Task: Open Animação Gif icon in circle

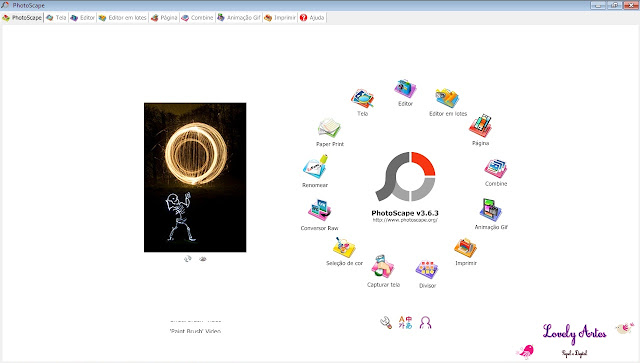Action: [x=491, y=210]
